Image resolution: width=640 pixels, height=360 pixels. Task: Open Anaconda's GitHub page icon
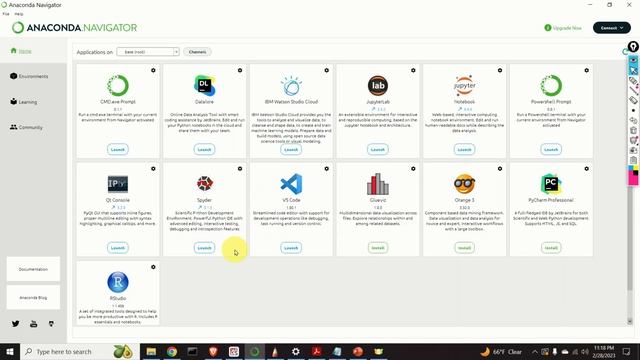click(x=51, y=324)
